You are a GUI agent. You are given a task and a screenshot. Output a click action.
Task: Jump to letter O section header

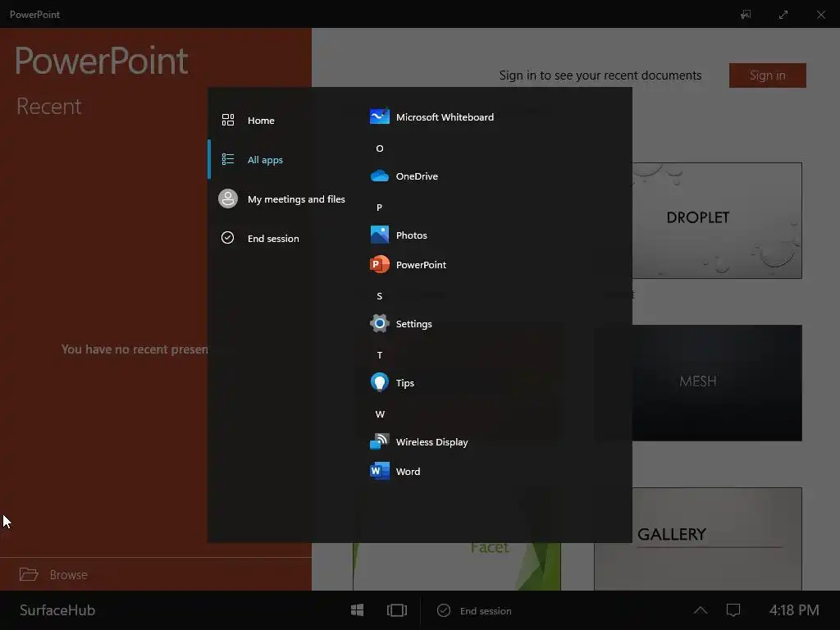379,148
